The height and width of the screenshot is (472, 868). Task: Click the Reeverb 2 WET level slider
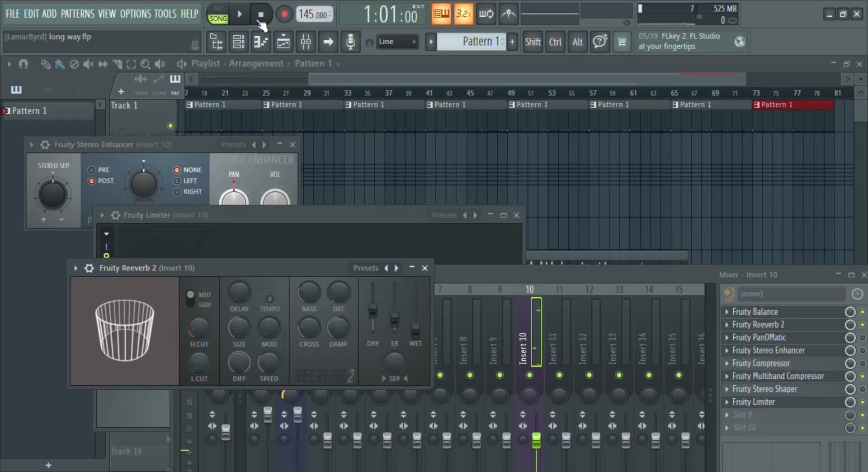415,310
